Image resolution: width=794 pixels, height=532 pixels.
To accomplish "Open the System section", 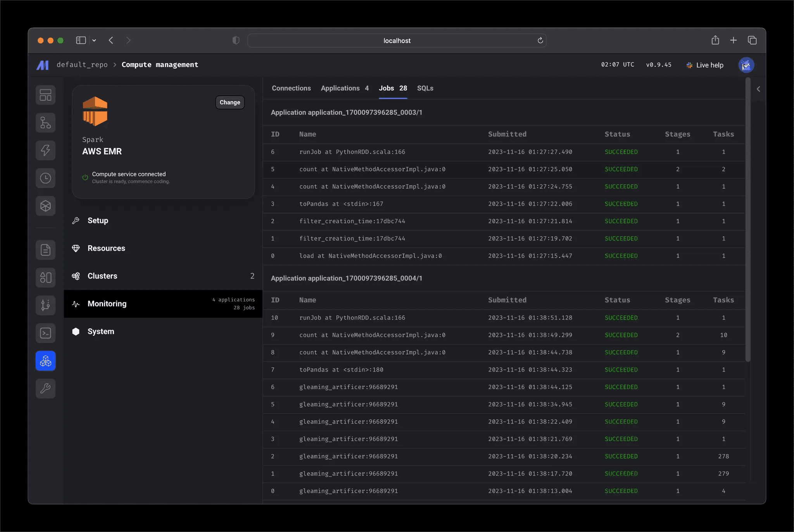I will 163,331.
